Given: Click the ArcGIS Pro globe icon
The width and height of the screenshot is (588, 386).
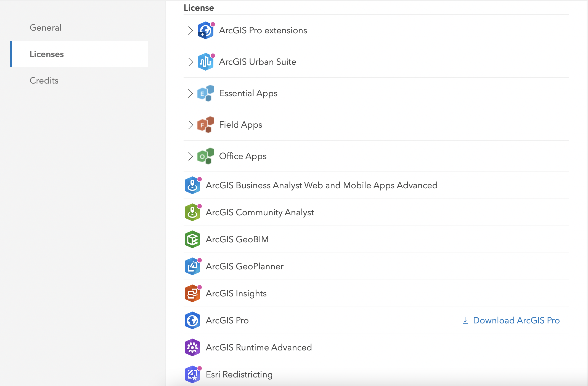Looking at the screenshot, I should [192, 320].
